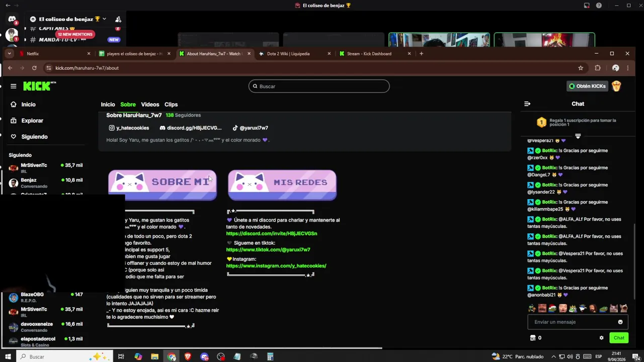The height and width of the screenshot is (362, 644).
Task: Open the Kick profile avatar menu
Action: tap(616, 86)
